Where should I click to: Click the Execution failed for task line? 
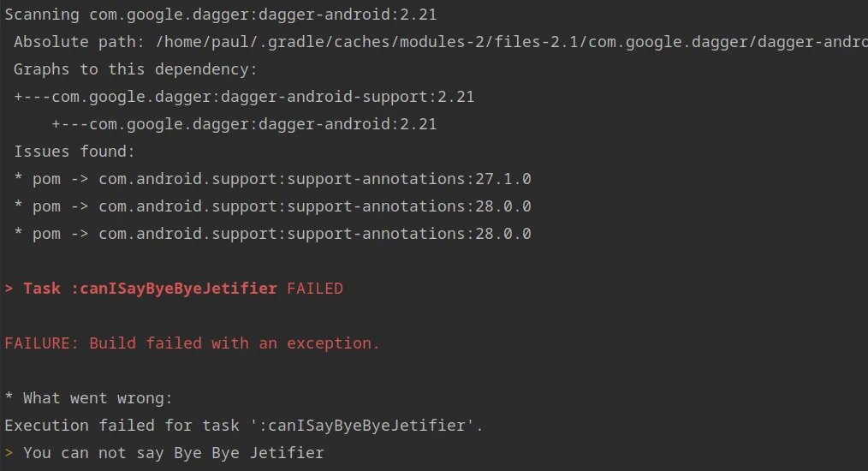[x=244, y=426]
